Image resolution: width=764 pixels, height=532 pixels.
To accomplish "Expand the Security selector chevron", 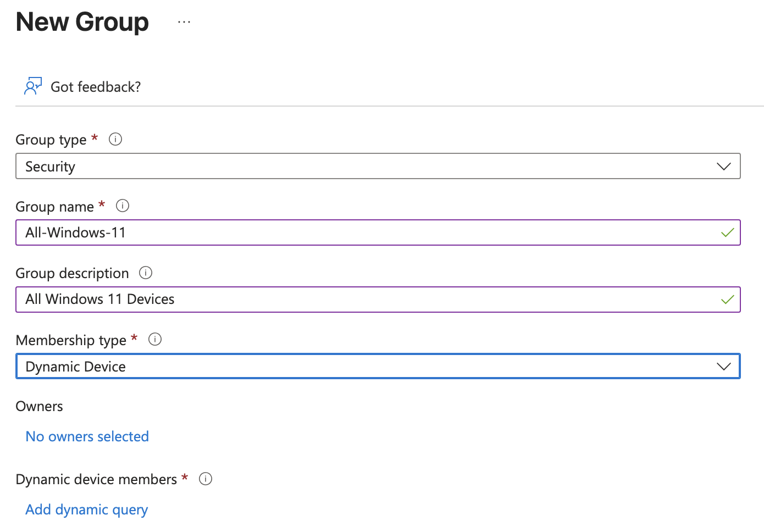I will pyautogui.click(x=723, y=165).
